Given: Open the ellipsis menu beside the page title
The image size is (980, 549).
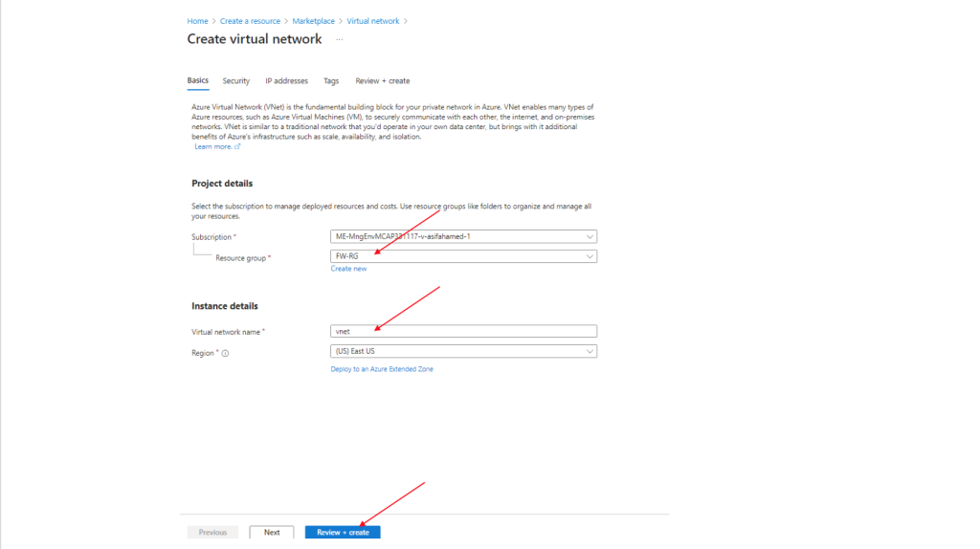Looking at the screenshot, I should point(340,40).
